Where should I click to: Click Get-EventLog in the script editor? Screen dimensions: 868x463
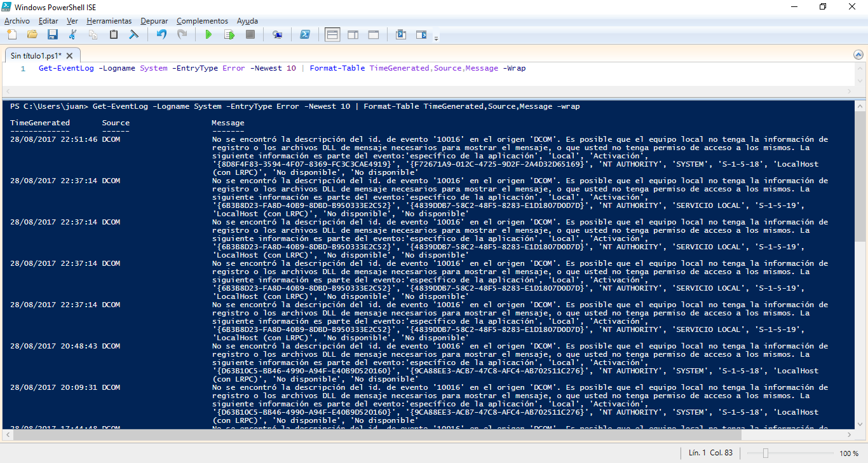pyautogui.click(x=66, y=68)
